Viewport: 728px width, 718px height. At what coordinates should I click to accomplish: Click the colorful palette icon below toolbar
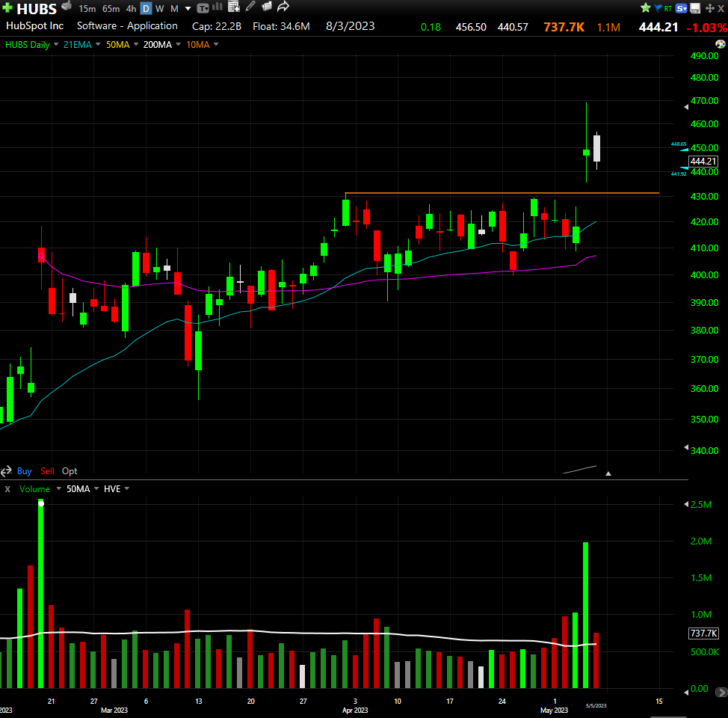coord(720,44)
